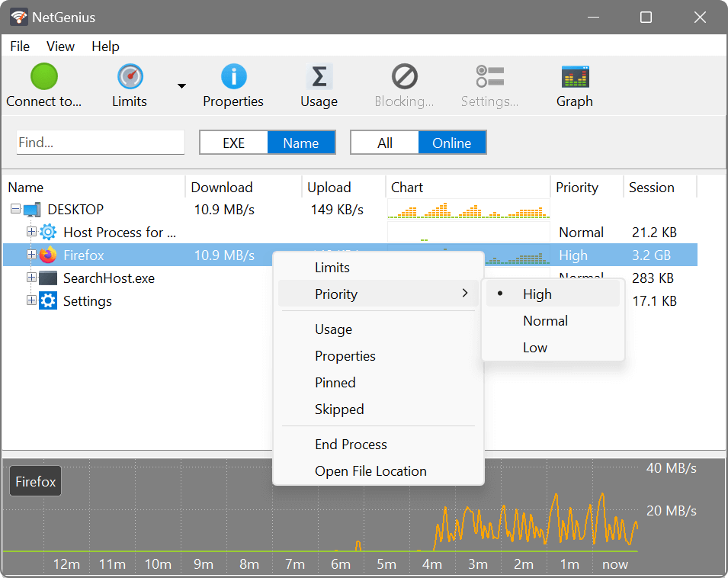Click the Firefox label on graph

pos(35,481)
